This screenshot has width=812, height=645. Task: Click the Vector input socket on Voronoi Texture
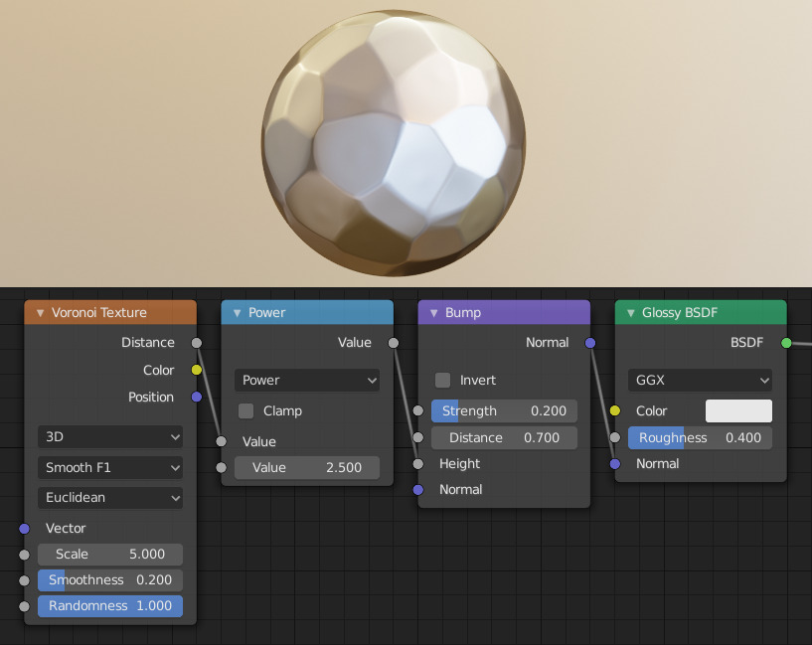(x=24, y=528)
